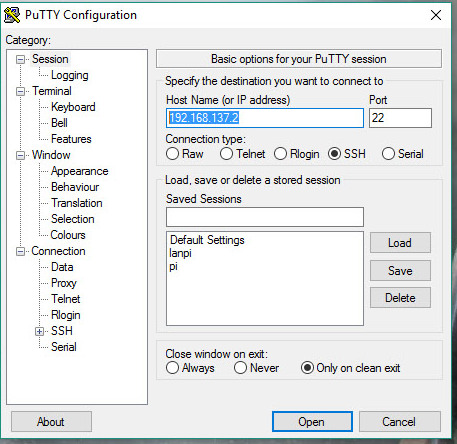Viewport: 457px width, 444px height.
Task: Open the Logging settings category
Action: pos(70,75)
